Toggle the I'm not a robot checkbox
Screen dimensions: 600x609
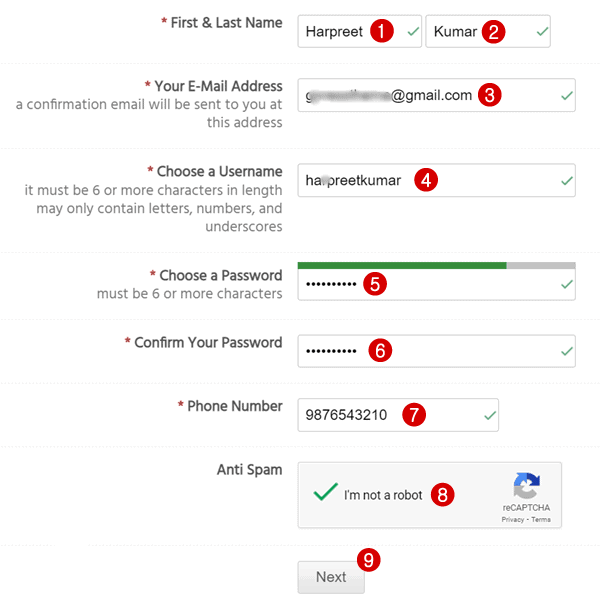tap(325, 492)
